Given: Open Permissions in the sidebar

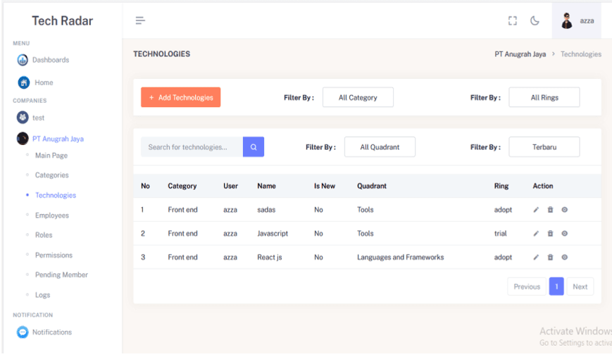Looking at the screenshot, I should click(x=54, y=255).
